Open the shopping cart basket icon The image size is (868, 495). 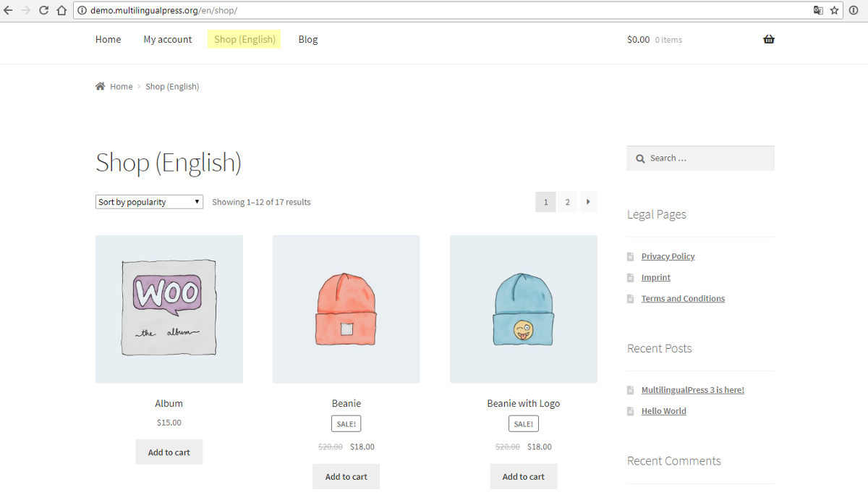pos(769,39)
